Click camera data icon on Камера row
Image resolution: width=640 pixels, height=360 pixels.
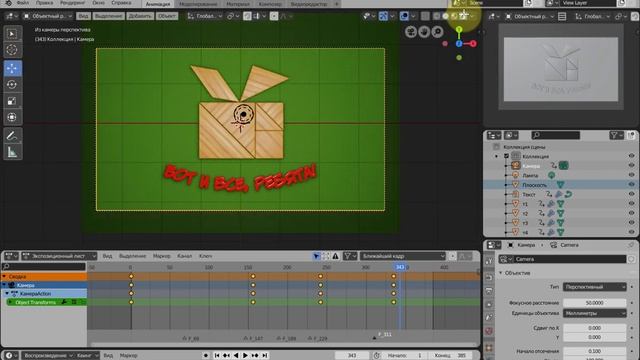[x=563, y=165]
